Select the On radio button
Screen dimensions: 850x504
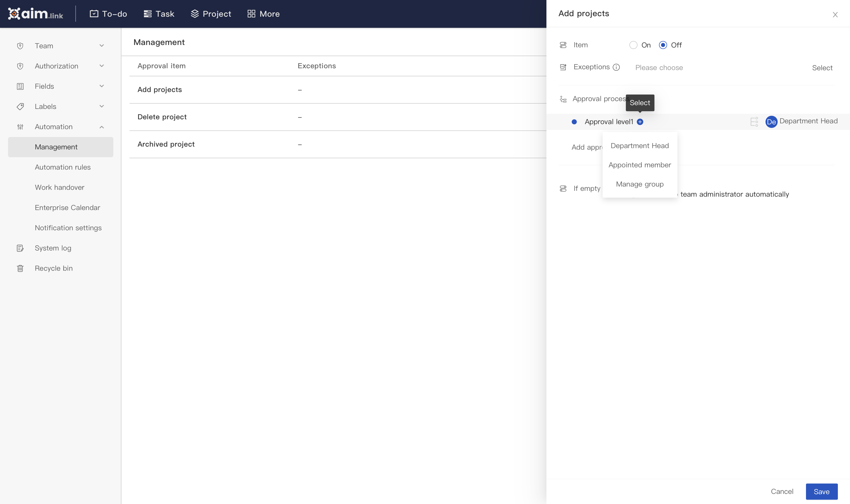(x=633, y=45)
